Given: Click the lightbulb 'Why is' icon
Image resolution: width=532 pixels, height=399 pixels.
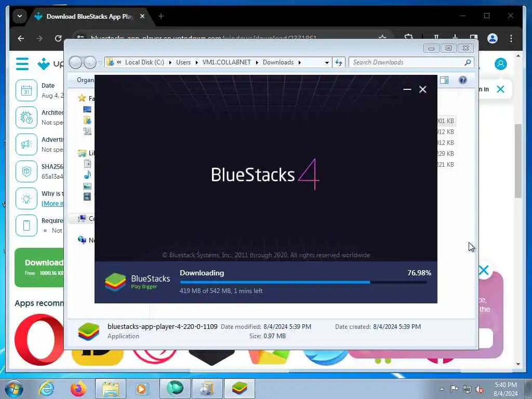Looking at the screenshot, I should pyautogui.click(x=26, y=198).
